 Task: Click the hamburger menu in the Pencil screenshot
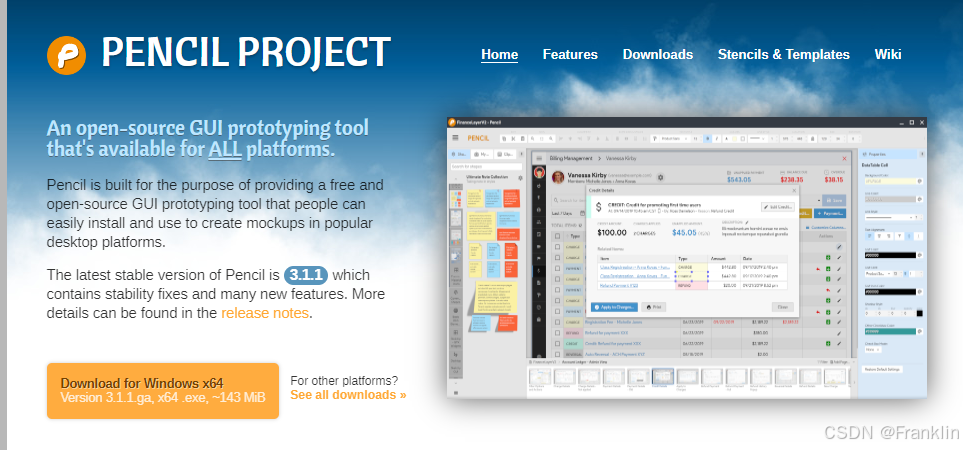coord(456,138)
